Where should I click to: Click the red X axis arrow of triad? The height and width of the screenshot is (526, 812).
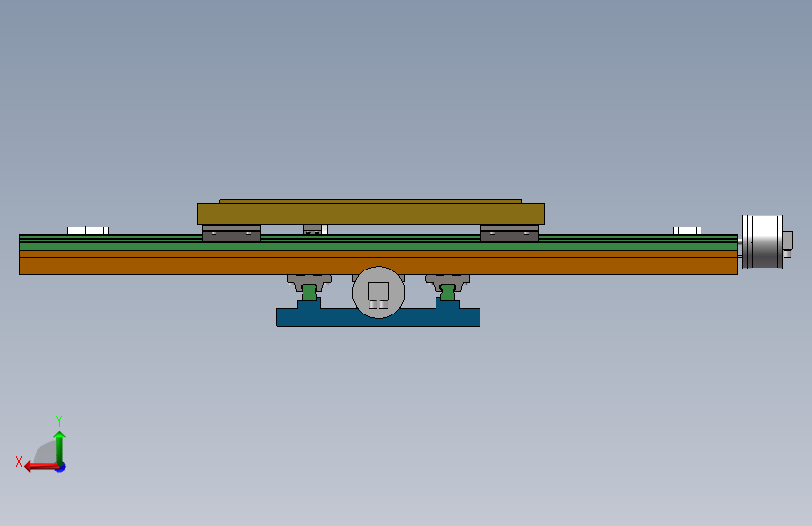pos(41,467)
